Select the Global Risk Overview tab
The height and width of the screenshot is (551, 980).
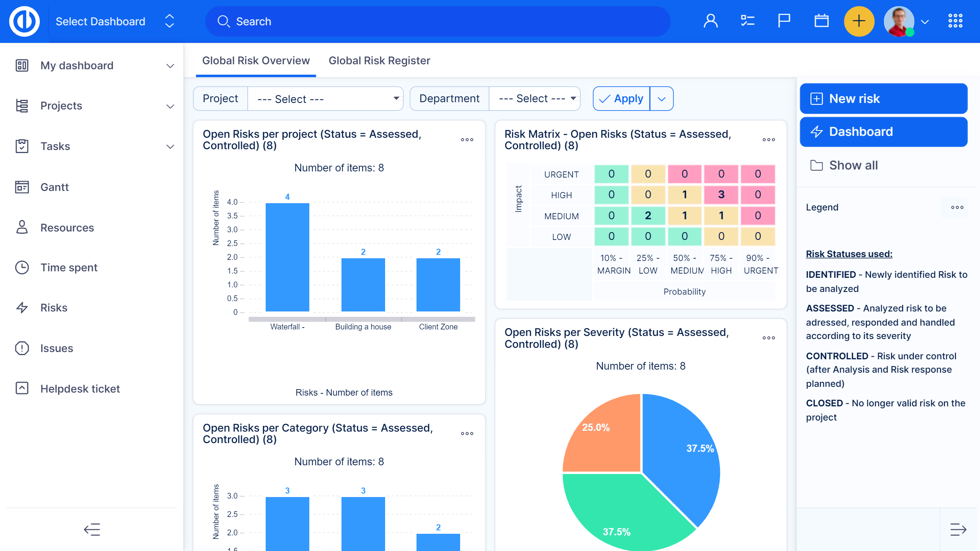256,60
